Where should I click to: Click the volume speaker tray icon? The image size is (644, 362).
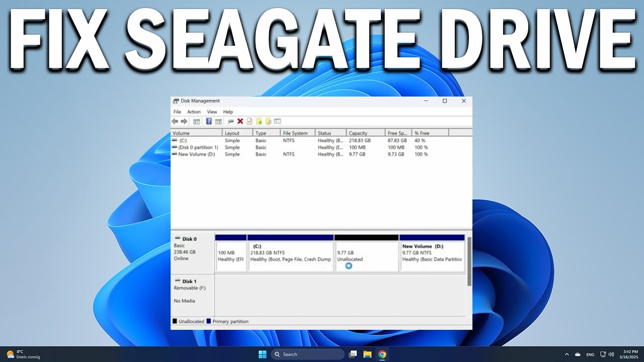tap(611, 354)
